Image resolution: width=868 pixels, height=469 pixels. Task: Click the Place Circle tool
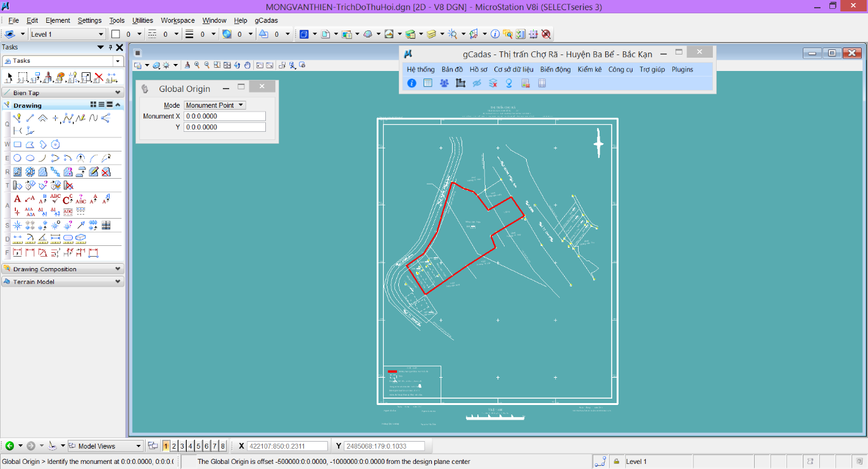click(x=18, y=158)
